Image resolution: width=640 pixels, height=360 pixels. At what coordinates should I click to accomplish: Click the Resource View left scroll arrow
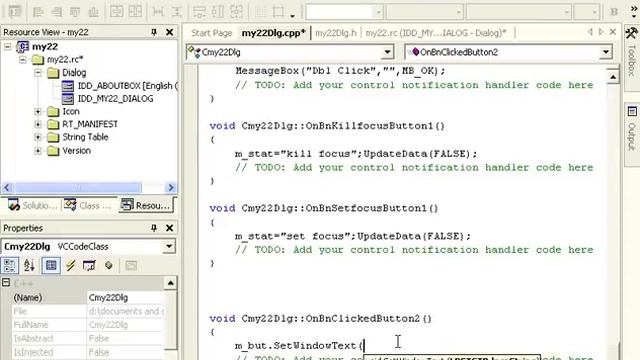[x=7, y=188]
